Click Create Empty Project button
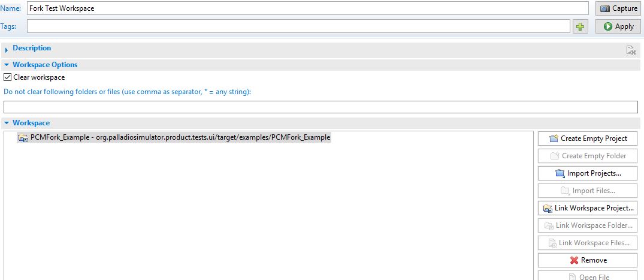Screen dimensions: 644x280 588,139
